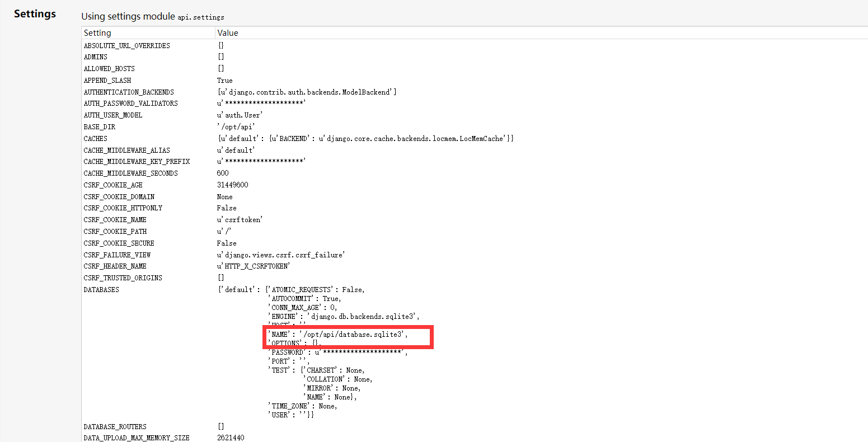The image size is (868, 442).
Task: Select the {} value of ABSOLUTE_URL_OVERRIDES
Action: pyautogui.click(x=221, y=45)
